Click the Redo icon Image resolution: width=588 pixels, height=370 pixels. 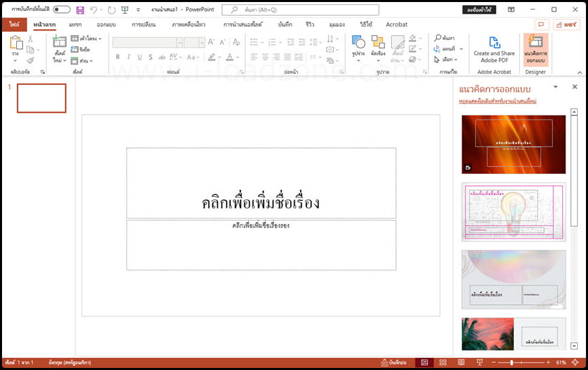pyautogui.click(x=111, y=10)
